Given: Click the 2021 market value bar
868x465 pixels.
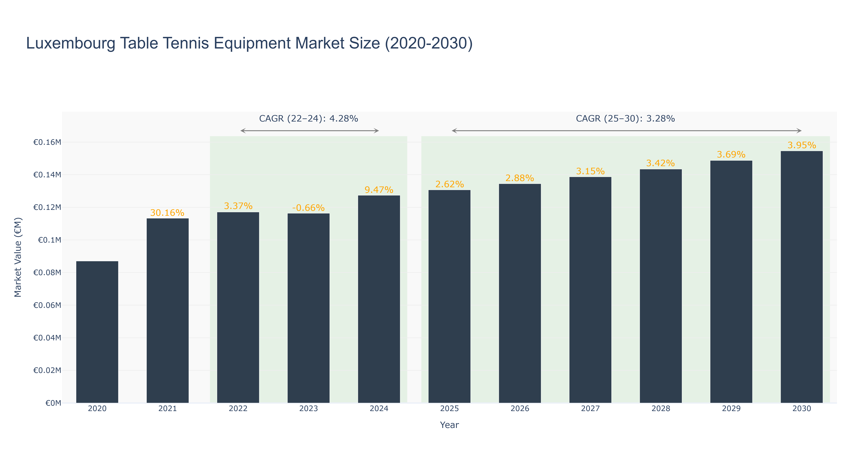Looking at the screenshot, I should click(167, 311).
